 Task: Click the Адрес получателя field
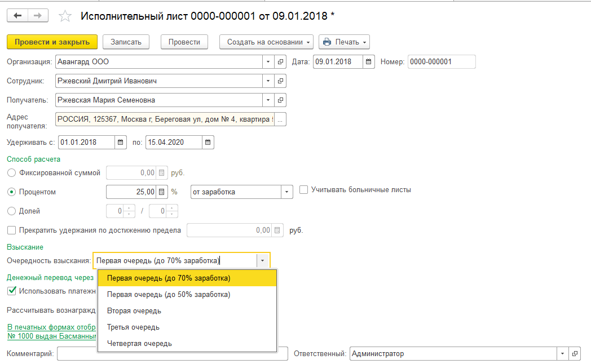coord(165,119)
